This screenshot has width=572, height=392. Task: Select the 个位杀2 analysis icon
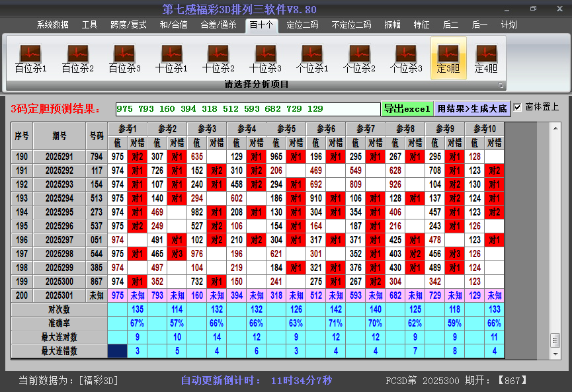pyautogui.click(x=359, y=58)
